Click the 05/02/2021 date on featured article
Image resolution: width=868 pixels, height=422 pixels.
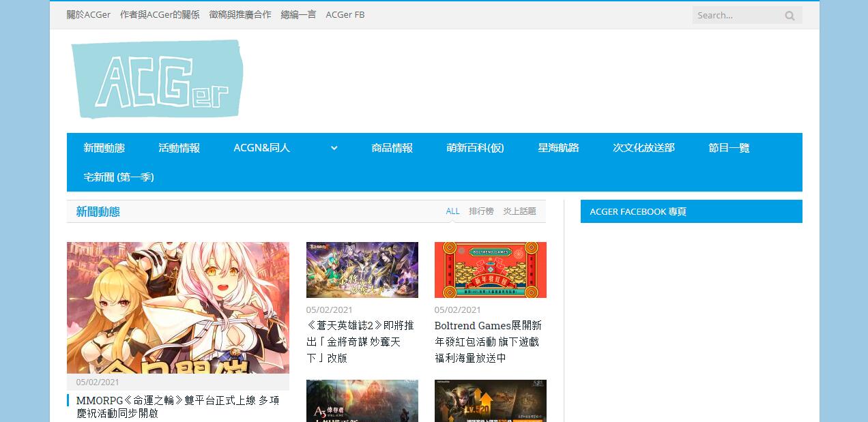(x=98, y=382)
